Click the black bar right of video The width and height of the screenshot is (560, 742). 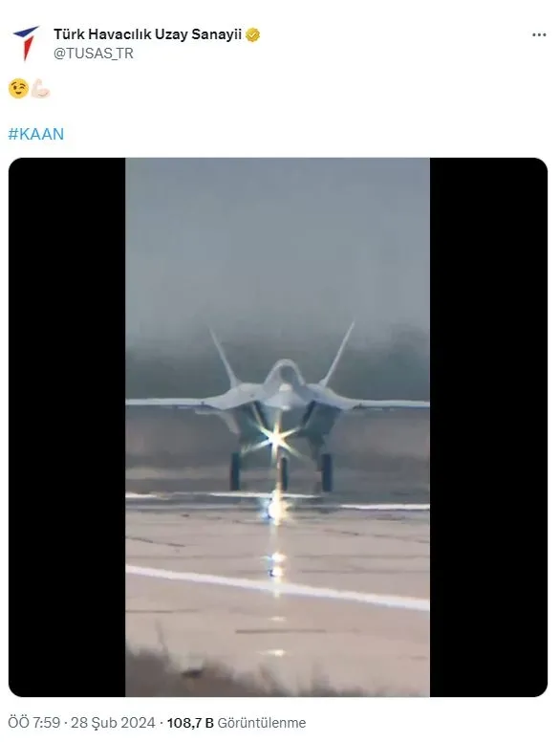pyautogui.click(x=488, y=426)
